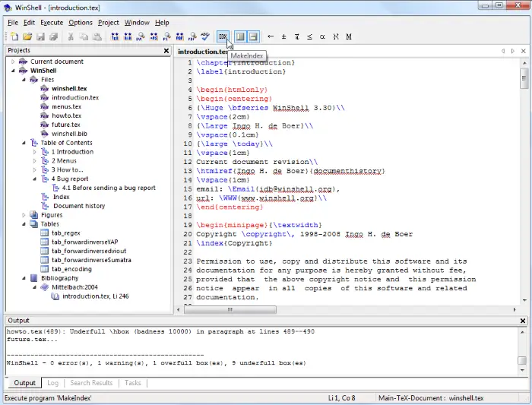Run the MakeIndex toolbar button
Screen dimensions: 532x405
(223, 36)
